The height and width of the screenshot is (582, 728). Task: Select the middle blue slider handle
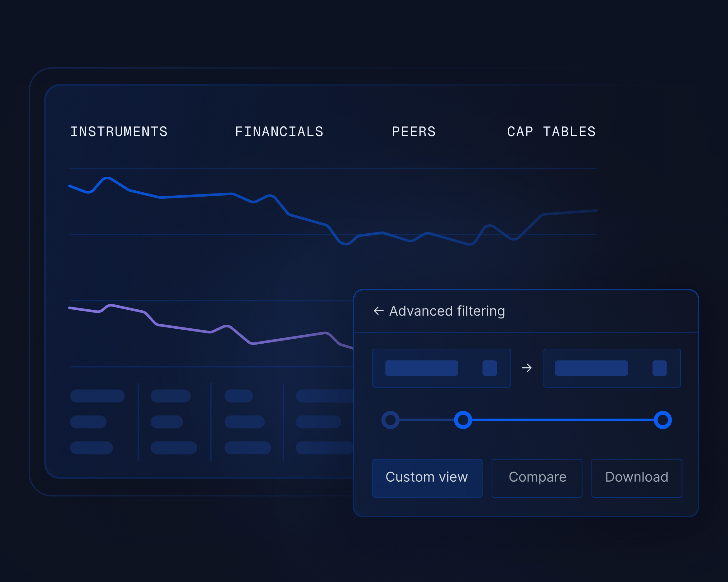[463, 420]
